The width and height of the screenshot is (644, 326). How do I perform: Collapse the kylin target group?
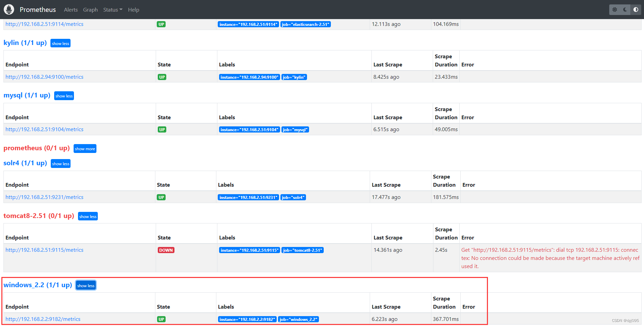[x=60, y=43]
